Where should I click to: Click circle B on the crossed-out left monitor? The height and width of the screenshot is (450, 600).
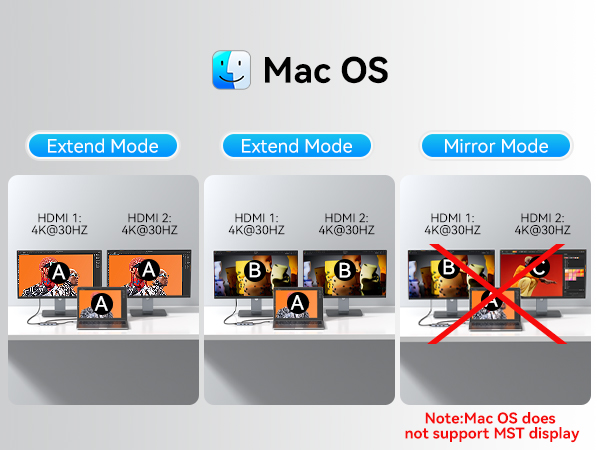449,267
